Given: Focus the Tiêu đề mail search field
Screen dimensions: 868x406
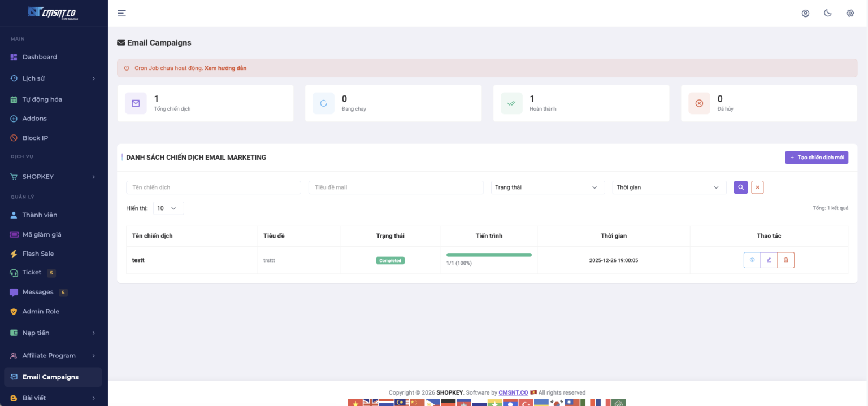Looking at the screenshot, I should 396,187.
